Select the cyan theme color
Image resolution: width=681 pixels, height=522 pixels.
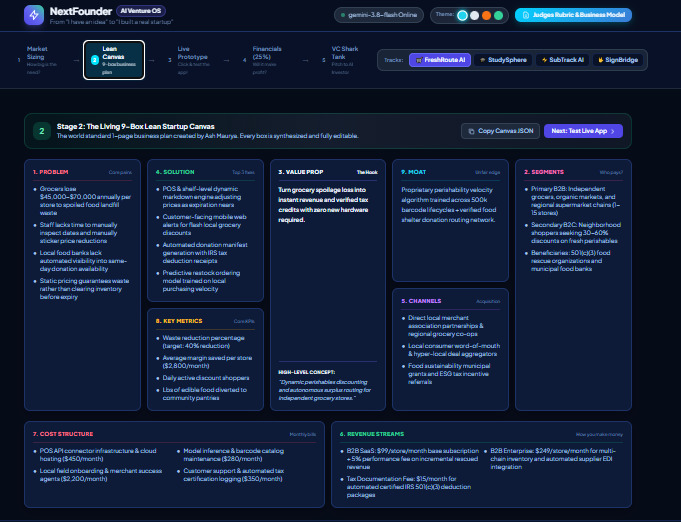(463, 16)
